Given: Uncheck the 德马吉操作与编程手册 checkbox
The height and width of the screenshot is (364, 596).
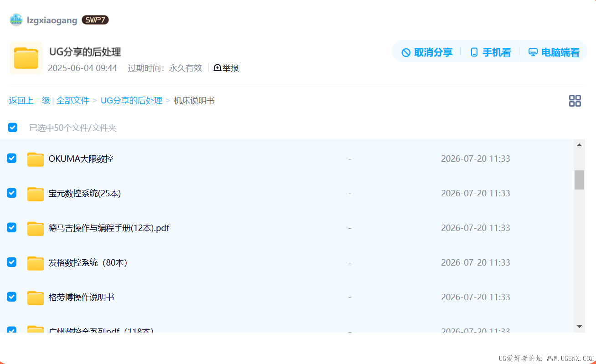Looking at the screenshot, I should click(x=11, y=228).
